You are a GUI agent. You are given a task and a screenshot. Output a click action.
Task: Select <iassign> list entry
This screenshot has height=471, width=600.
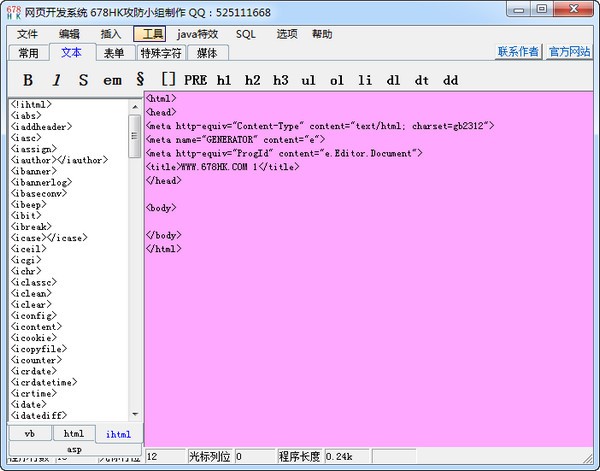click(x=33, y=149)
